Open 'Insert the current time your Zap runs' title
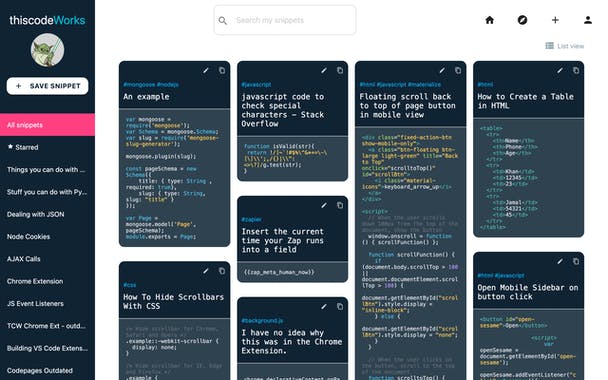This screenshot has height=380, width=608. tap(282, 240)
